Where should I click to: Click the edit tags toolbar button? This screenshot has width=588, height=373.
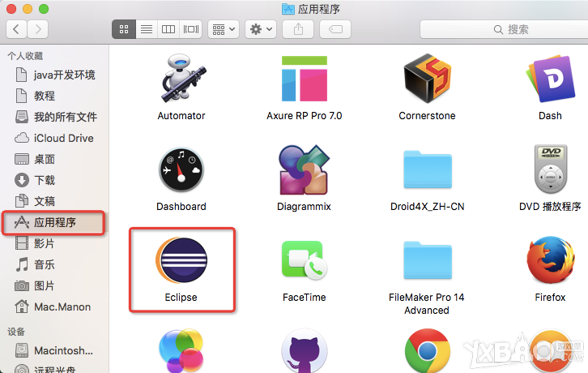[x=335, y=29]
